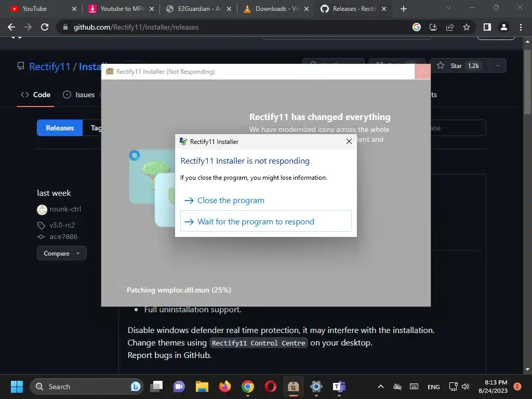Open Settings gear on taskbar
Screen dimensions: 532x399
point(316,387)
